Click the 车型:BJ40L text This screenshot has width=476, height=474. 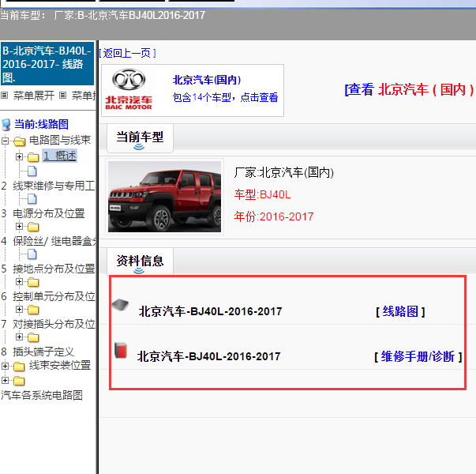(x=263, y=195)
